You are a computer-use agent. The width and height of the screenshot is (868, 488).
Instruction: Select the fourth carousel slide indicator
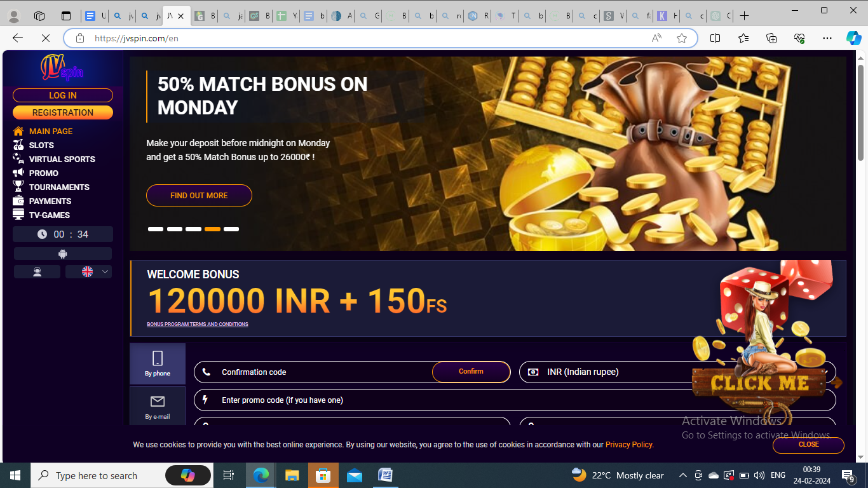pyautogui.click(x=212, y=229)
